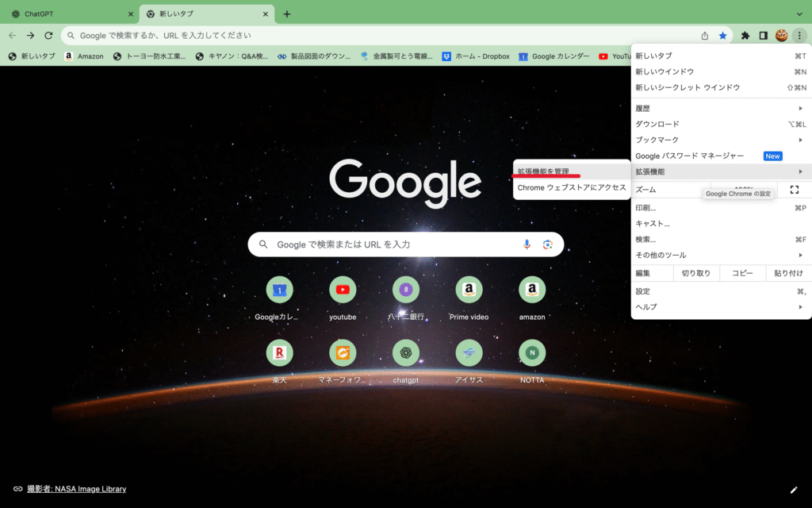The image size is (812, 508).
Task: Open the 楽天 shortcut tile
Action: coord(280,361)
